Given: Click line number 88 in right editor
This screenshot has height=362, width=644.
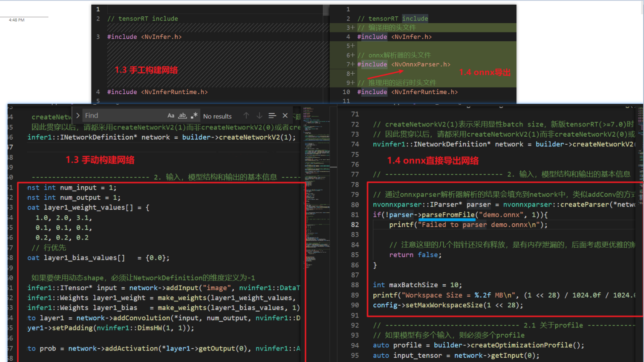Looking at the screenshot, I should coord(355,285).
